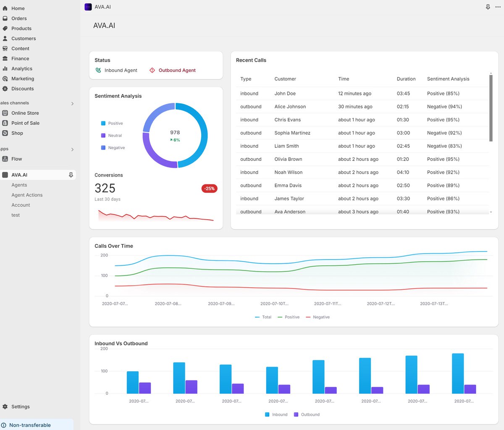Open the test submenu item
Viewport: 504px width, 430px height.
[16, 215]
